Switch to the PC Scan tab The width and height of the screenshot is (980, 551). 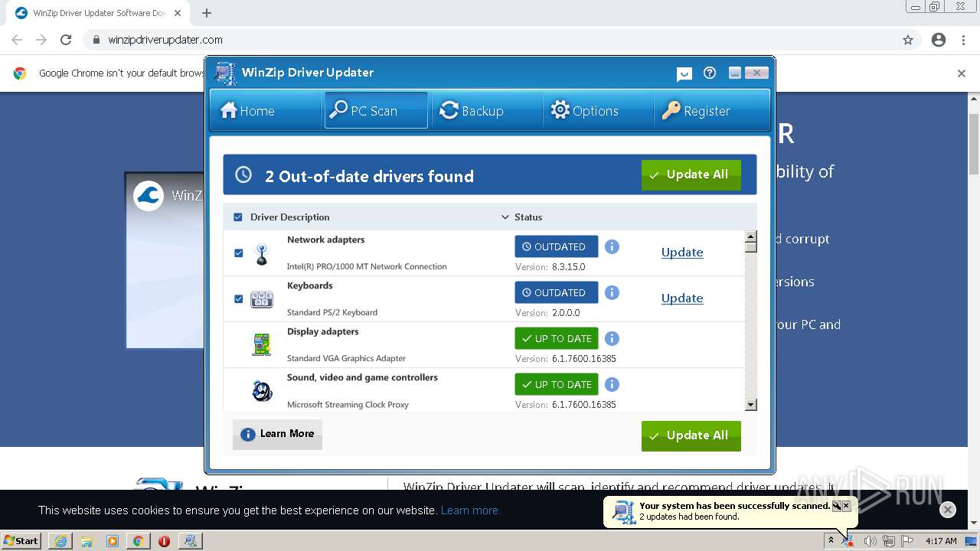point(376,111)
